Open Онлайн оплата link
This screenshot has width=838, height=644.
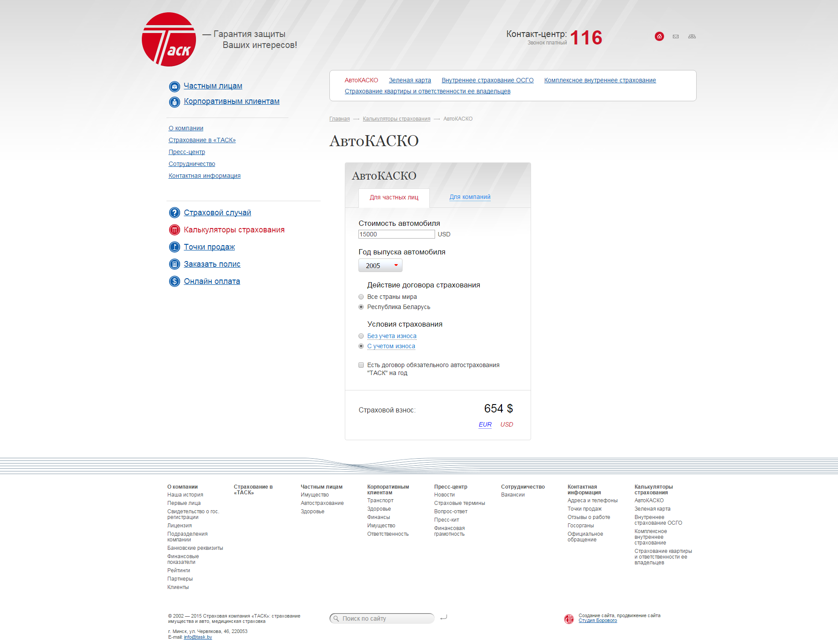(212, 281)
